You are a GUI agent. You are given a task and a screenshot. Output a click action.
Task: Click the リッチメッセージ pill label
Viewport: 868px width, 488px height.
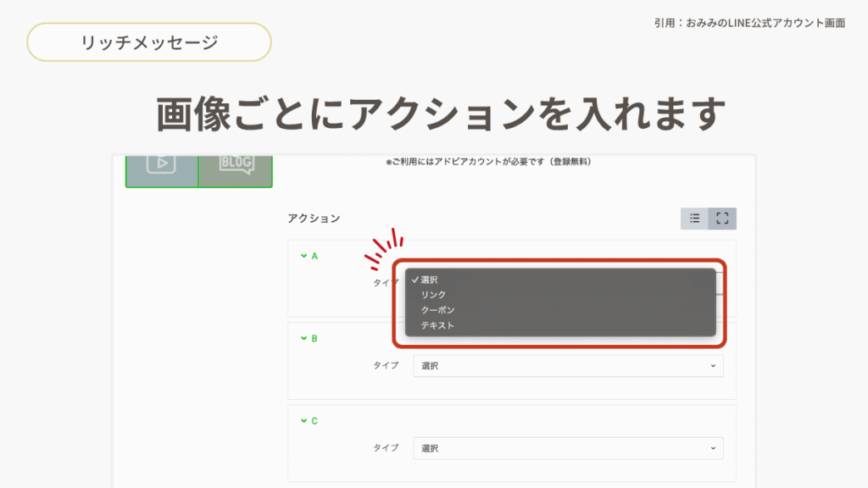pos(149,42)
